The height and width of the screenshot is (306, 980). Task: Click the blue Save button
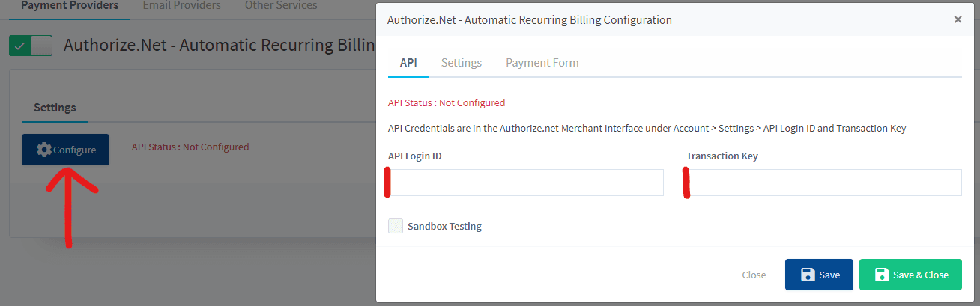click(820, 275)
